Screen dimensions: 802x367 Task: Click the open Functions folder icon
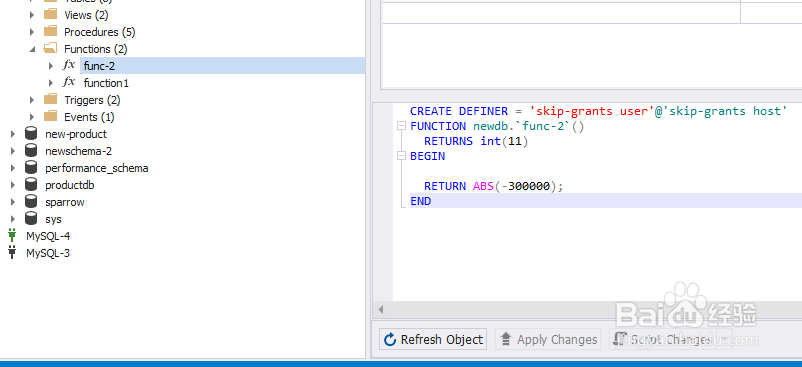[51, 49]
